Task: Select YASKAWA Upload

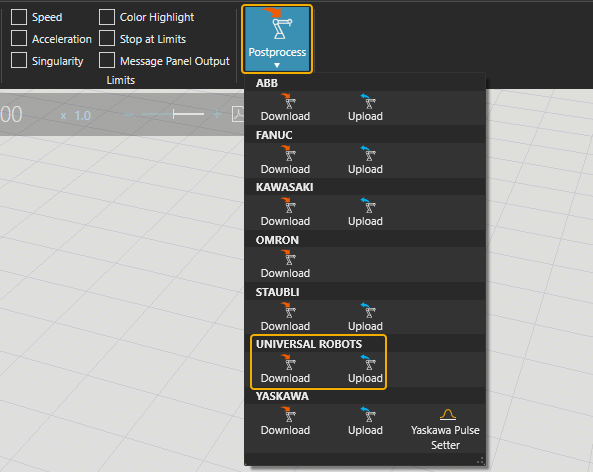Action: tap(365, 422)
